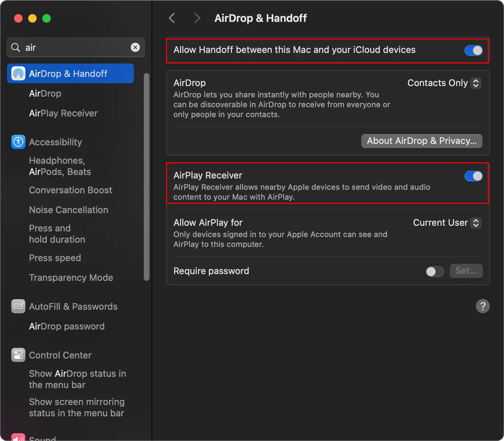Click the Set… password button
504x441 pixels.
coord(466,271)
